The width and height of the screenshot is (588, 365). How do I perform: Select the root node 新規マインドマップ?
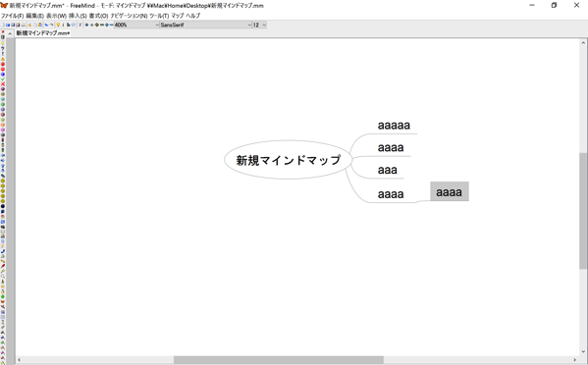[x=288, y=160]
